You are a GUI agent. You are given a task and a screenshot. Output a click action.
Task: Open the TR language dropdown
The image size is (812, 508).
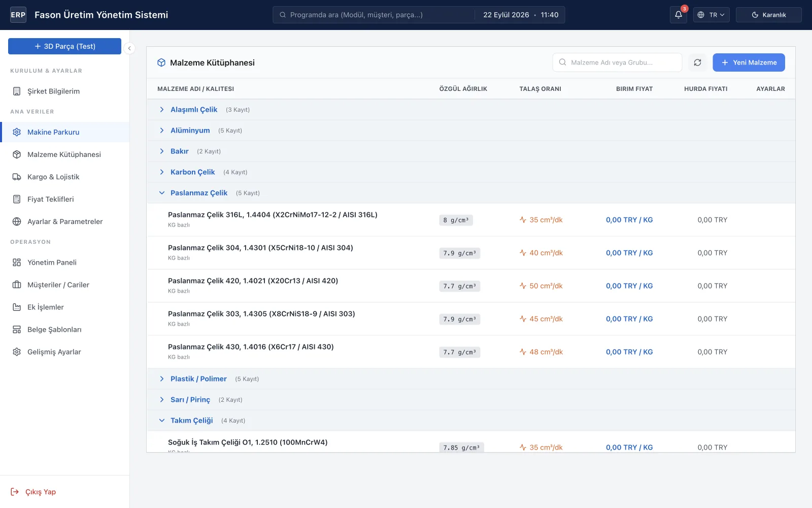(x=711, y=15)
